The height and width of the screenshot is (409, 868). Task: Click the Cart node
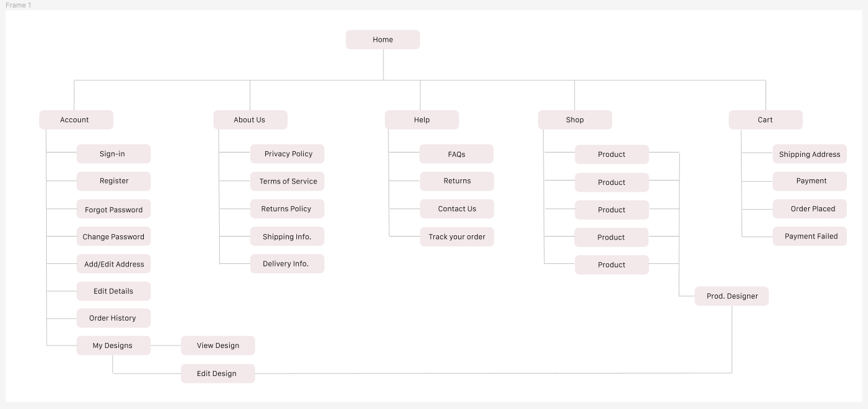[x=765, y=120]
